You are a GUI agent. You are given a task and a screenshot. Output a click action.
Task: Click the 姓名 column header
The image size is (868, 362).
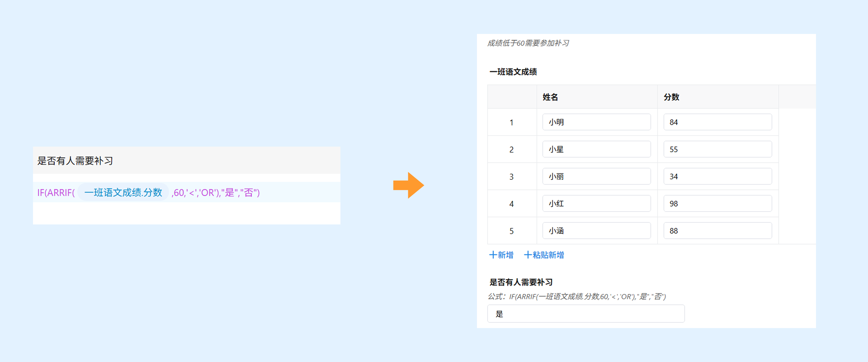[x=550, y=97]
